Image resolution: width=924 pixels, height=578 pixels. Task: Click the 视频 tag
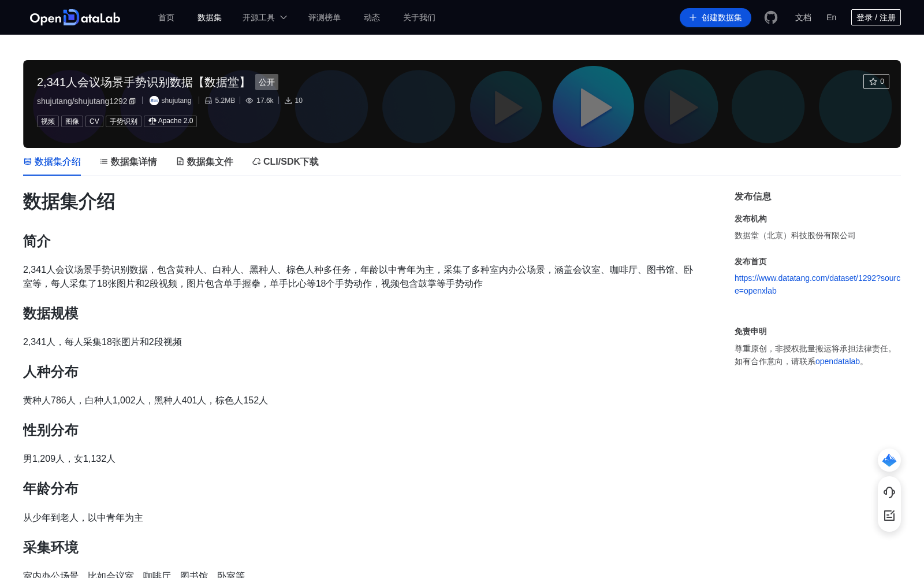pos(48,121)
